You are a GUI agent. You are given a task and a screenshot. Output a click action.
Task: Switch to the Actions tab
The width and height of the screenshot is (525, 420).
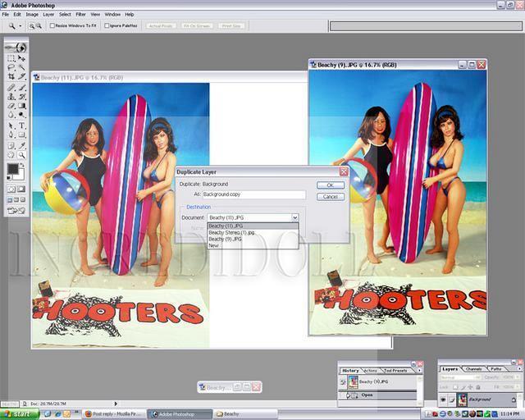pyautogui.click(x=371, y=371)
